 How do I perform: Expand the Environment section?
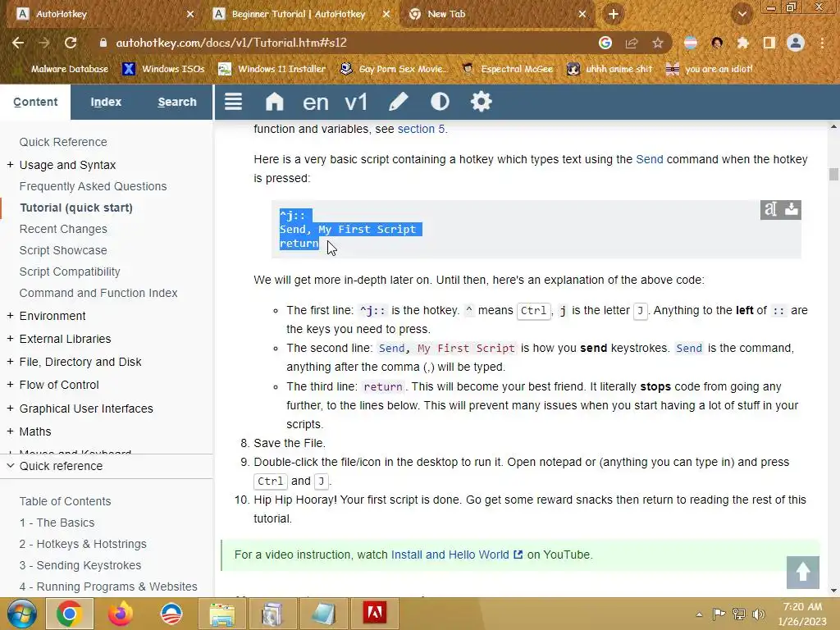coord(10,316)
